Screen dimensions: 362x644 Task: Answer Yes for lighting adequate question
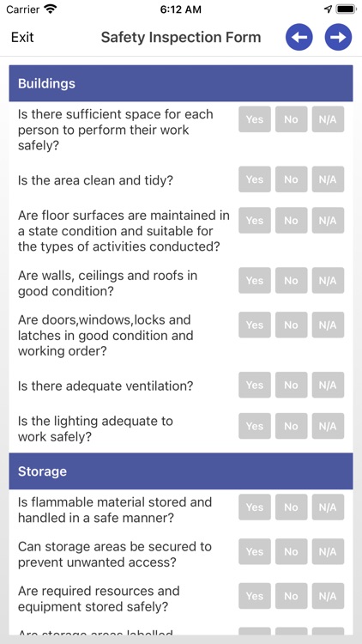click(255, 426)
